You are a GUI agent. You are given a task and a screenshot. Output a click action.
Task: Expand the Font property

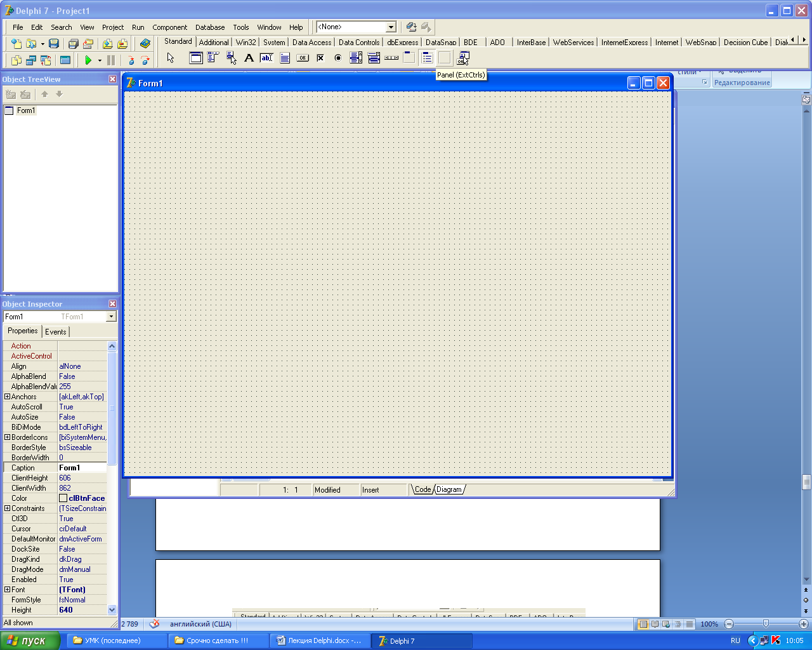(8, 590)
